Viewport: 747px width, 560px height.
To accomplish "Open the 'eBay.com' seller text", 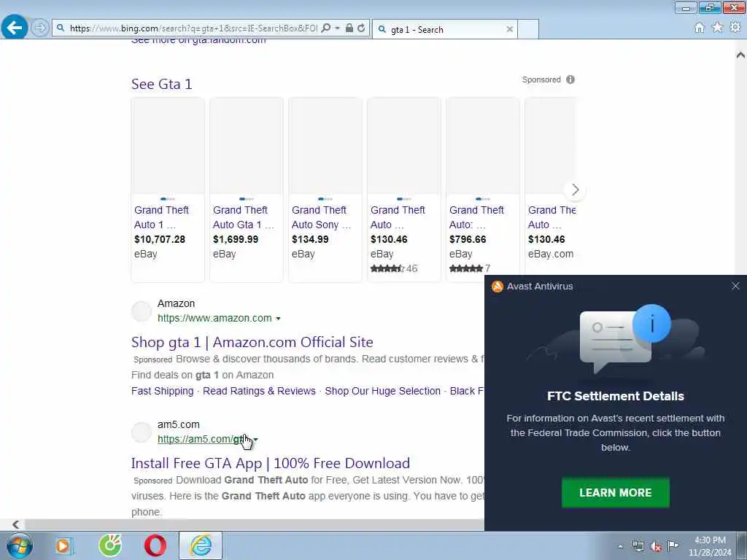I will (551, 254).
